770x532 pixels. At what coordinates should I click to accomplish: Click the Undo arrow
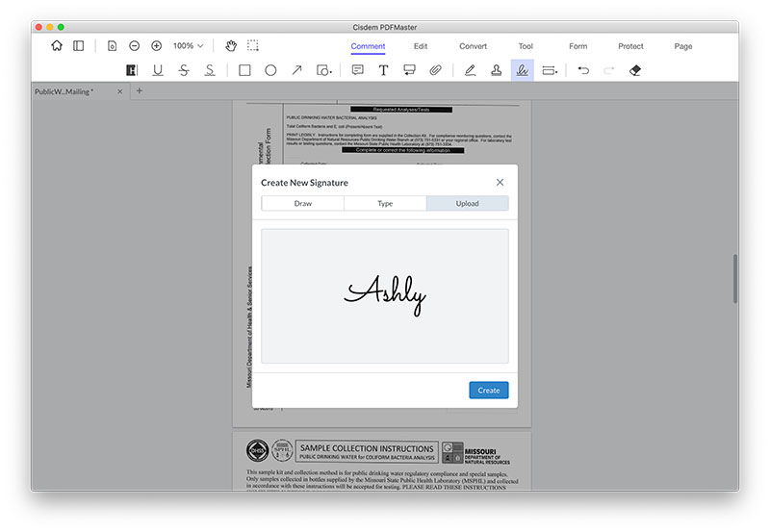(x=583, y=70)
